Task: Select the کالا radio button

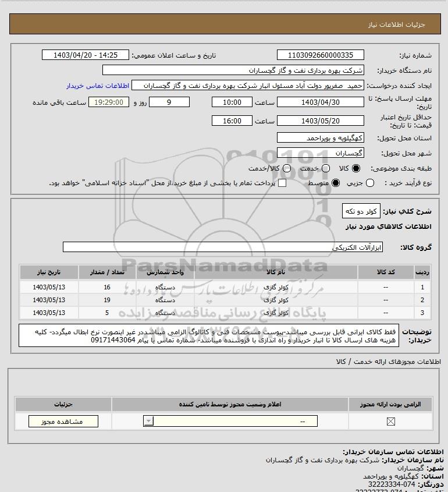Action: point(356,168)
